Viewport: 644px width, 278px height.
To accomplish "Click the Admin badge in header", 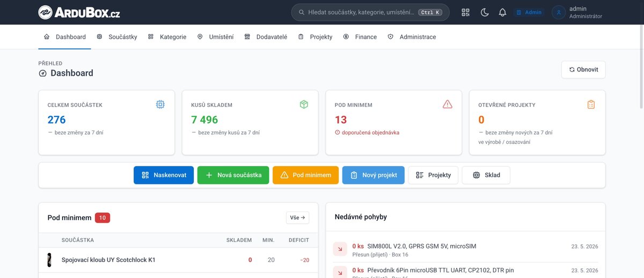I will pos(529,12).
